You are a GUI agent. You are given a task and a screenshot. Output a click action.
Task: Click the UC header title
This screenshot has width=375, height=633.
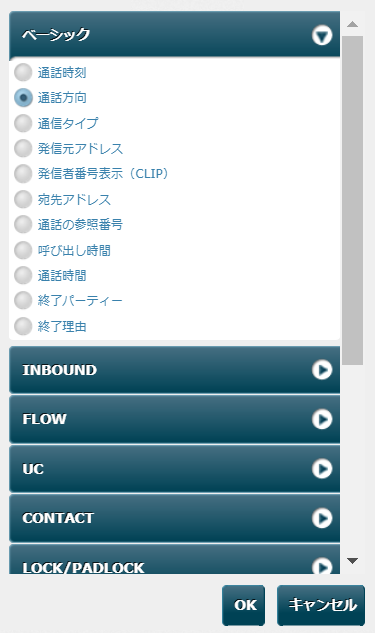[33, 469]
